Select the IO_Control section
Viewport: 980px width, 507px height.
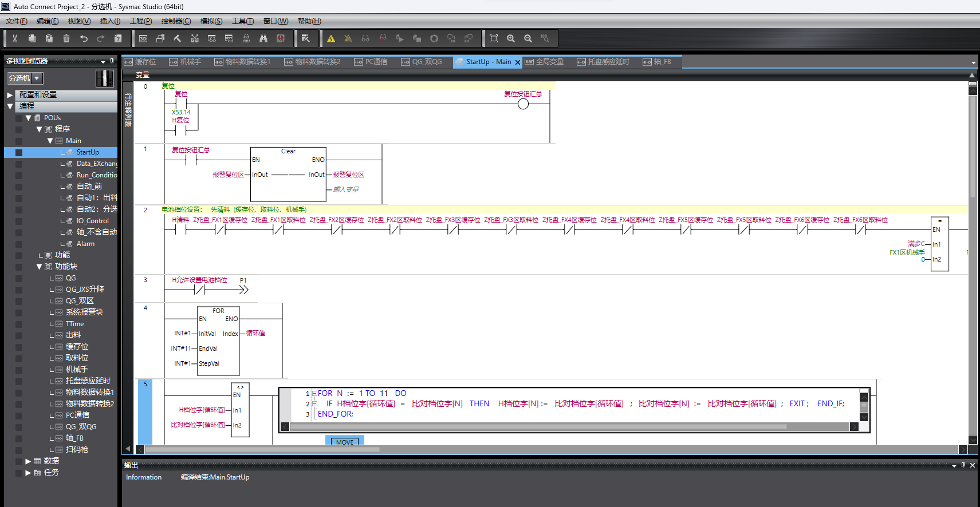pos(92,221)
